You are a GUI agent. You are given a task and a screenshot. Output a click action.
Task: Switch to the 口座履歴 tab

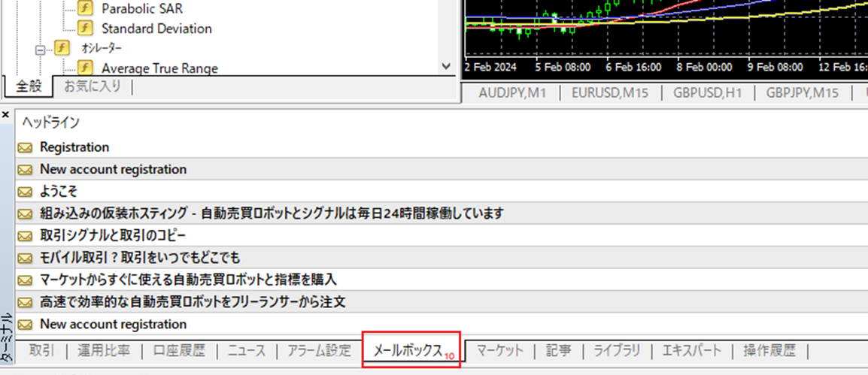tap(178, 350)
